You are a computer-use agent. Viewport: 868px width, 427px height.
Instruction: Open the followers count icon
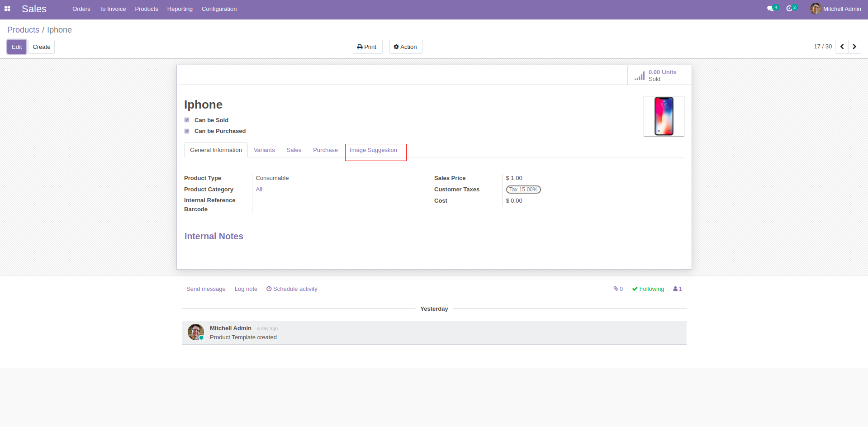[678, 289]
